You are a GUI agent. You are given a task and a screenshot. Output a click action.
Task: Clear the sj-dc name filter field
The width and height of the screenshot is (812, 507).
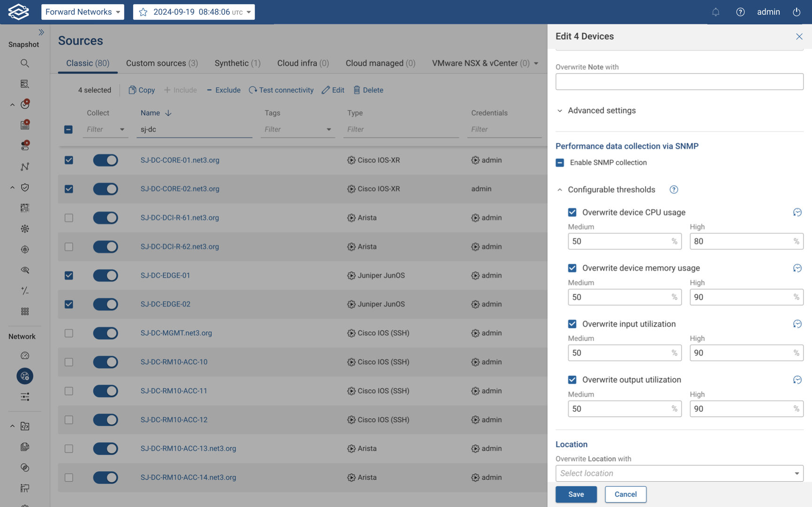tap(195, 129)
